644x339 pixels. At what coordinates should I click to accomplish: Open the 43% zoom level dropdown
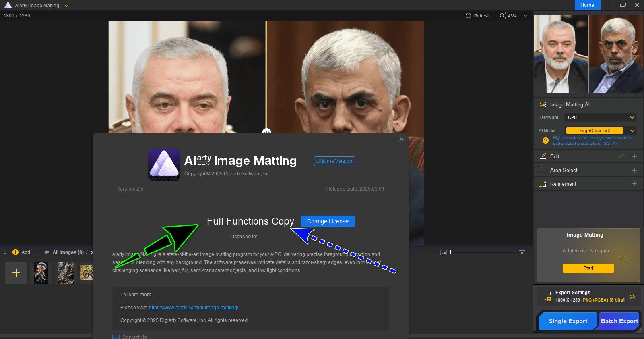click(x=525, y=16)
